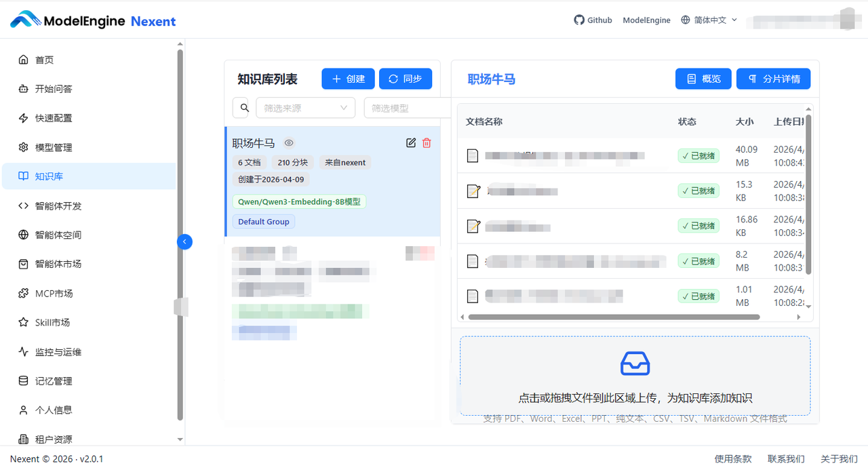Click the 大小 column header

(x=745, y=121)
